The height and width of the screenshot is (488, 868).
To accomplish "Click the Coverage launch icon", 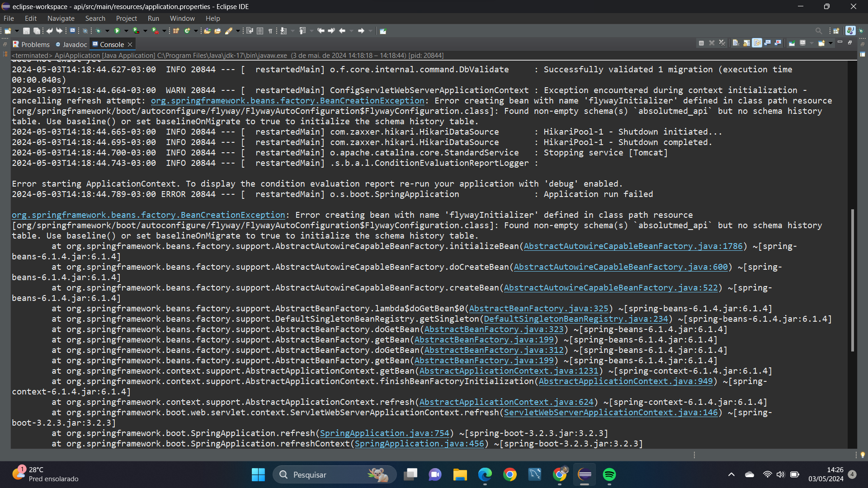I will pos(136,31).
